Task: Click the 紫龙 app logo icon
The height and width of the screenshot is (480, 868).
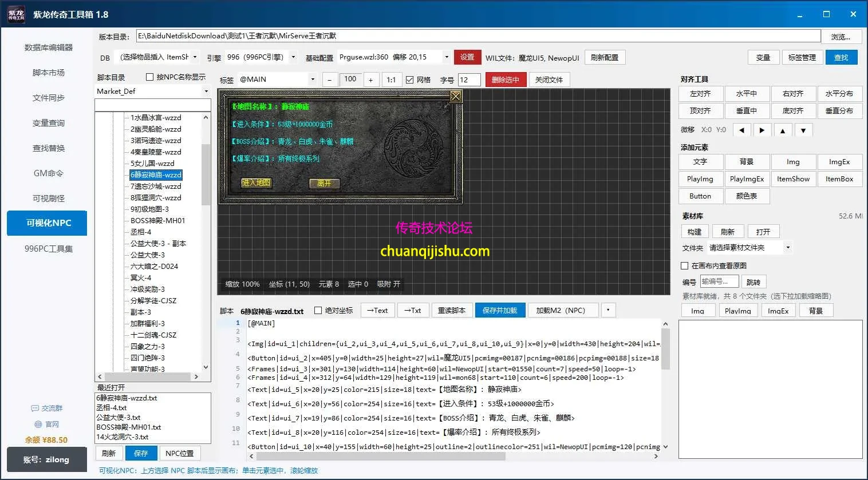Action: coord(16,14)
